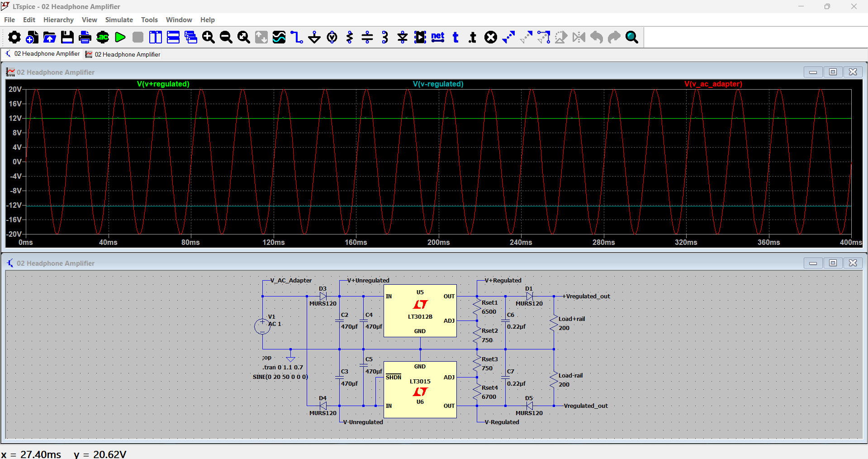Click the +Vregulated_out net label
Screen dimensions: 868x459
click(586, 296)
